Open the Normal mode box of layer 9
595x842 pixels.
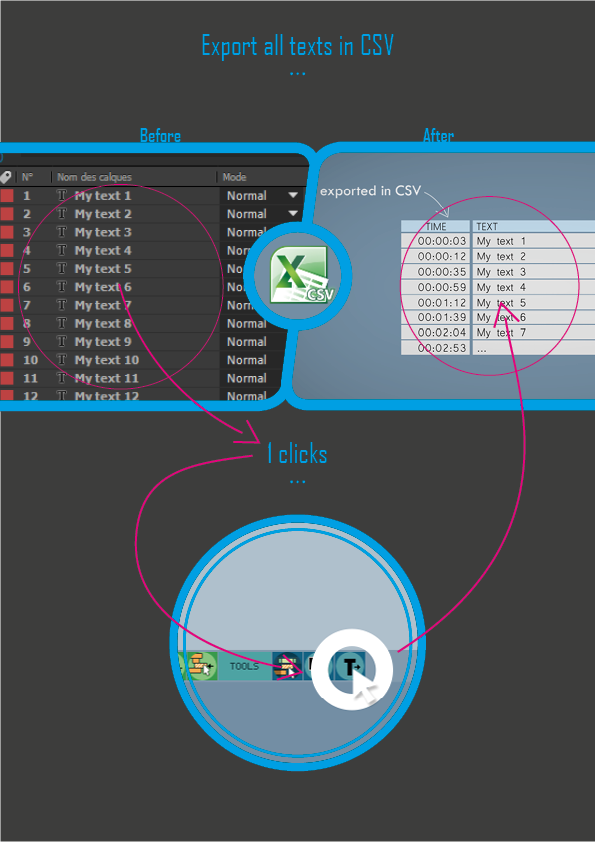(252, 342)
